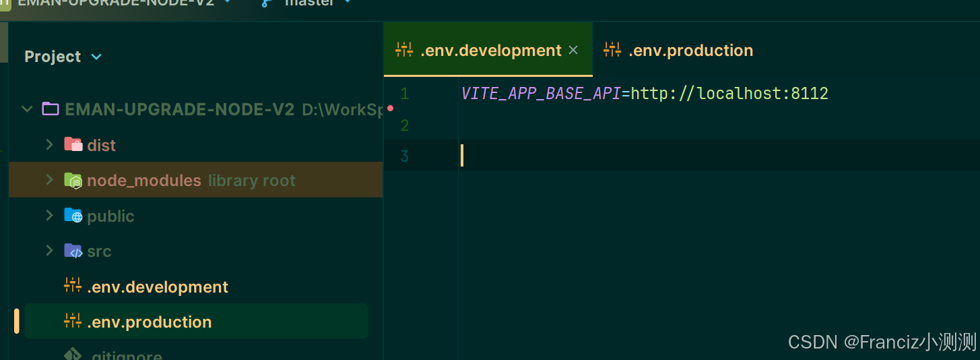Switch to the .env.production editor tab
This screenshot has width=980, height=360.
pos(678,51)
